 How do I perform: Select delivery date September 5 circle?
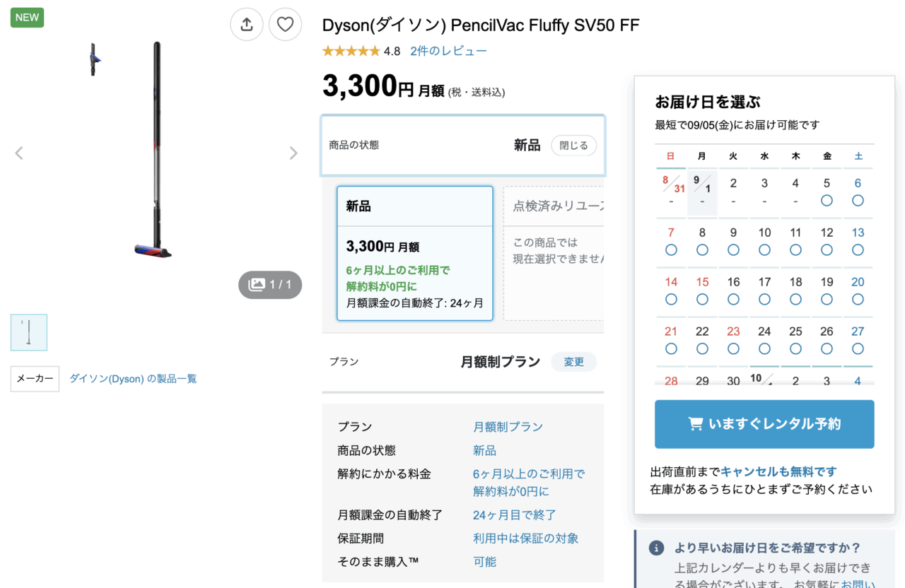[827, 201]
